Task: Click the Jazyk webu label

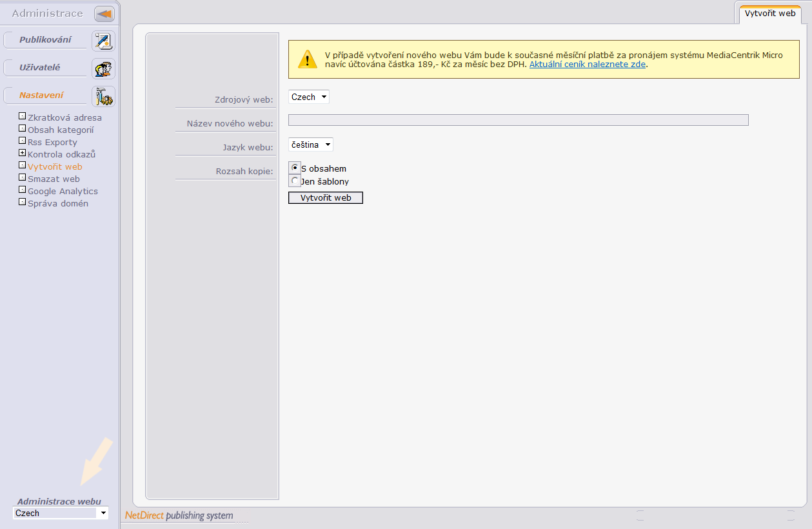Action: (x=248, y=147)
